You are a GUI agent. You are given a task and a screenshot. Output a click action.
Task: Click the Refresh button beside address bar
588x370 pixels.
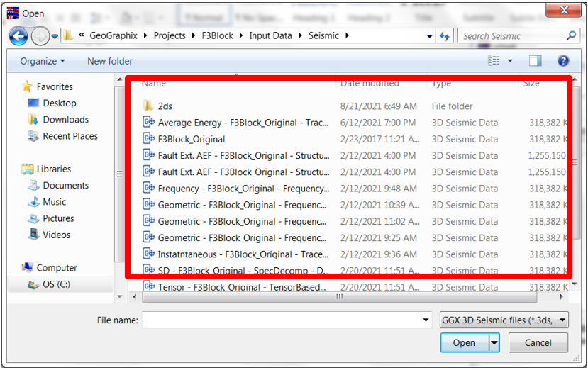445,36
